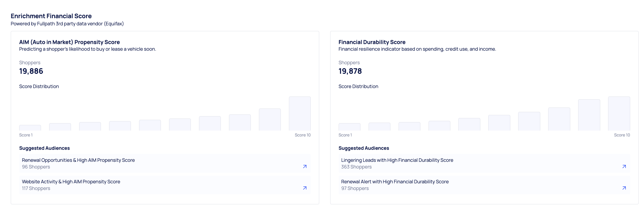
Task: Click the fifth bar in Durability distribution
Action: click(x=469, y=124)
